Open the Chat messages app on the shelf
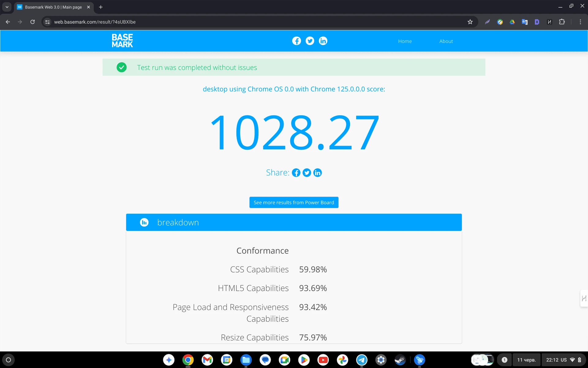 (x=265, y=360)
